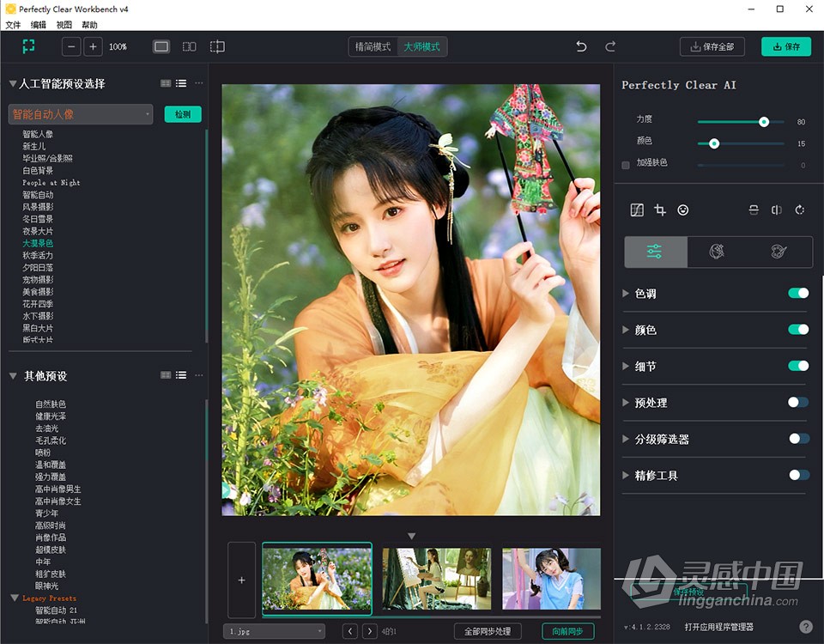Click the tone curve icon
Screen dimensions: 824x644
[x=637, y=210]
